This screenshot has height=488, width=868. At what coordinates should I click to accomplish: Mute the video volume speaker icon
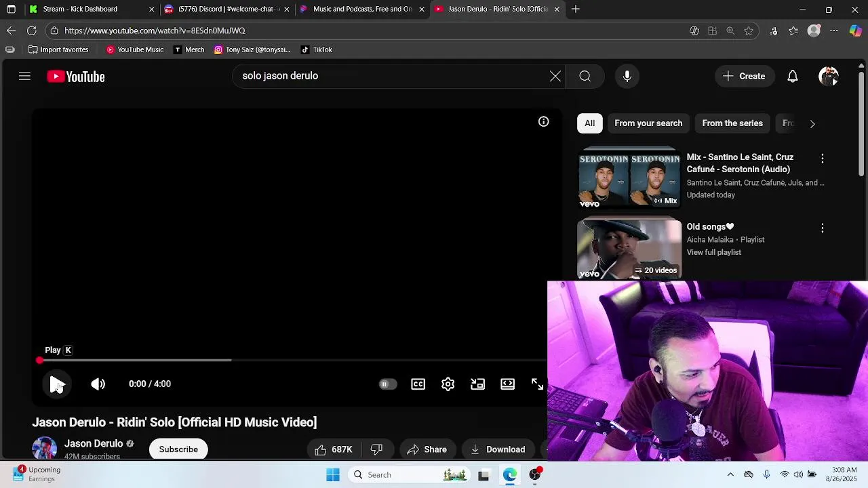coord(98,384)
